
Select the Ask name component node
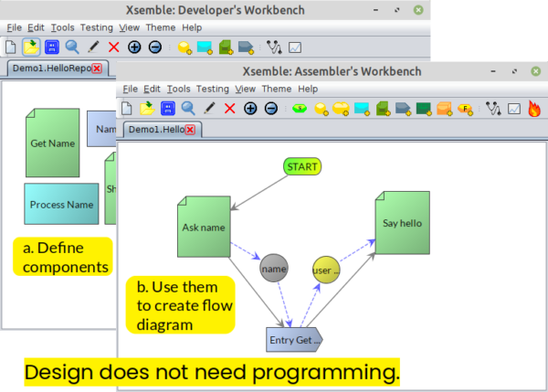point(203,228)
